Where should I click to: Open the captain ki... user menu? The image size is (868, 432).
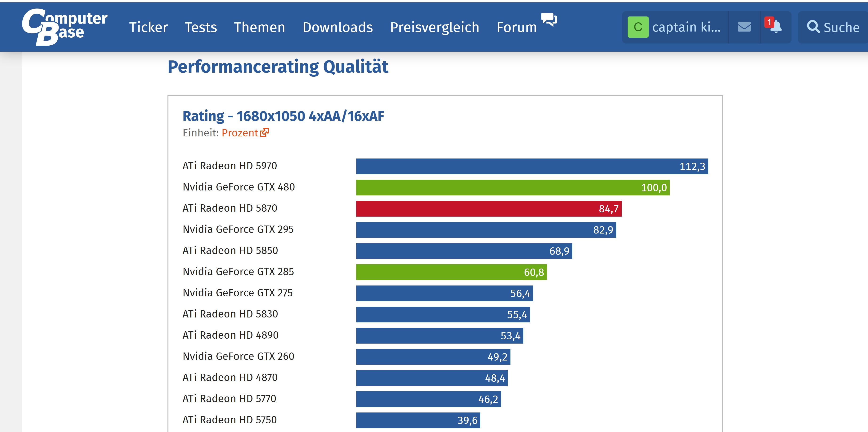pos(686,27)
